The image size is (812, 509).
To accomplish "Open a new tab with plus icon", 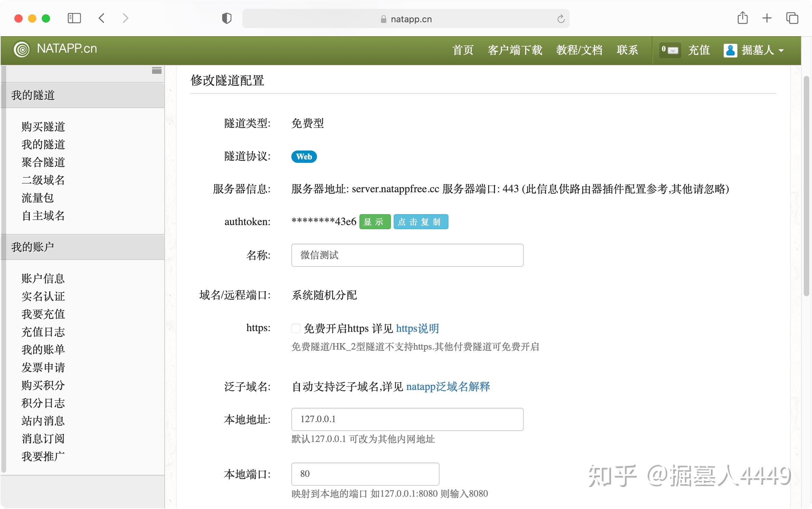I will pyautogui.click(x=767, y=18).
